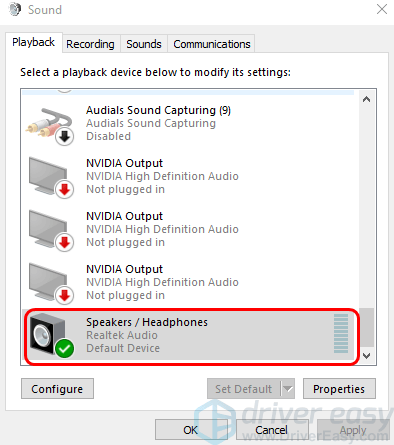
Task: Open the Sounds tab
Action: 144,44
